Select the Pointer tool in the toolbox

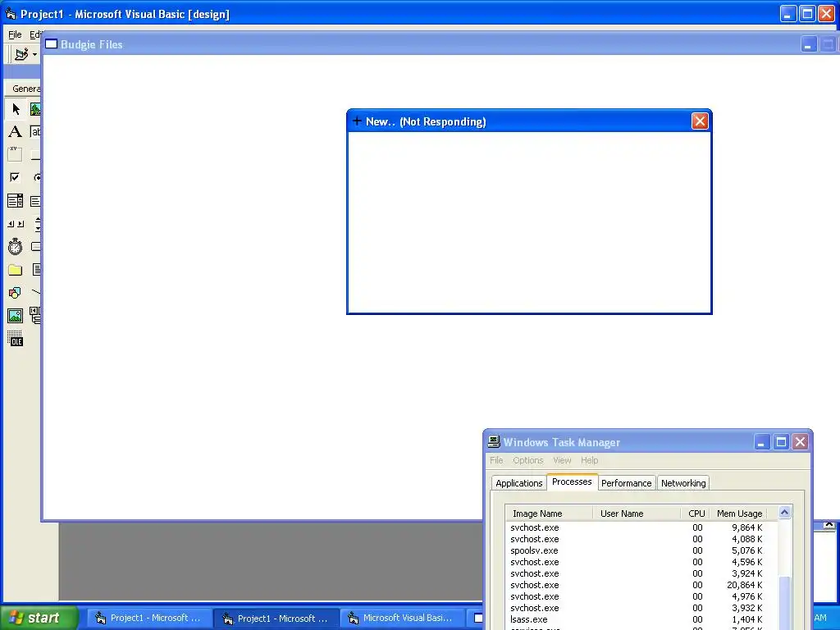tap(15, 109)
